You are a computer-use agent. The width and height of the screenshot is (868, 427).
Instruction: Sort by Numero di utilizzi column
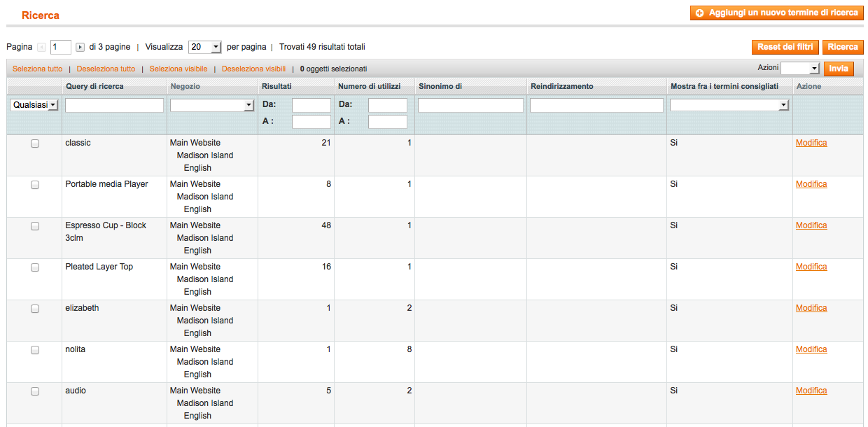[x=369, y=86]
